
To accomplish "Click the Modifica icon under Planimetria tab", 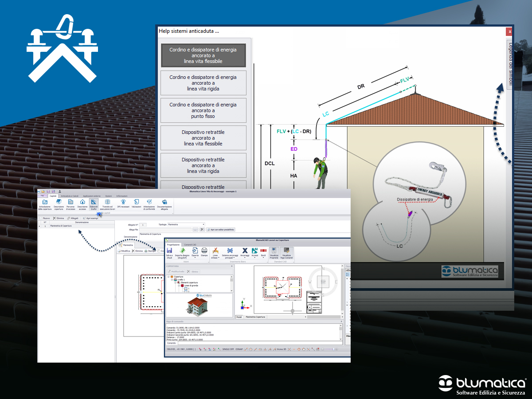I will pyautogui.click(x=120, y=251).
